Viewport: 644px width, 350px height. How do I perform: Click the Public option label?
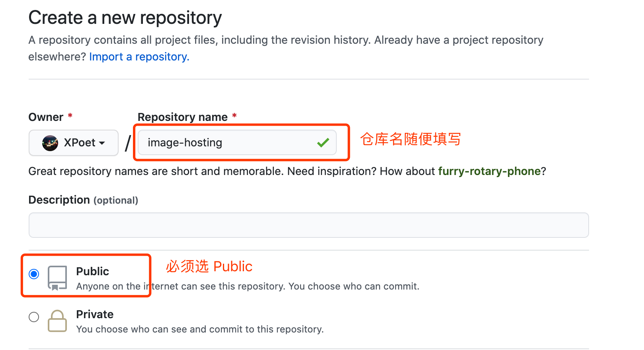(x=93, y=271)
